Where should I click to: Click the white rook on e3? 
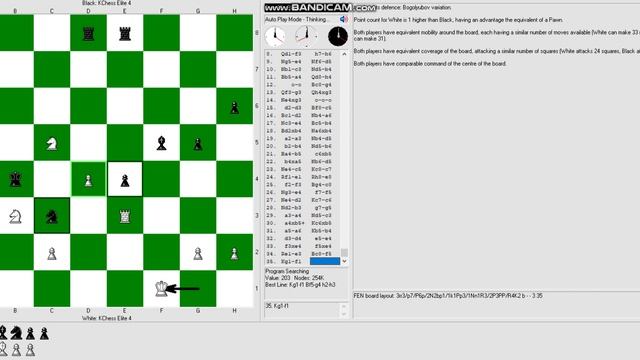click(x=125, y=216)
